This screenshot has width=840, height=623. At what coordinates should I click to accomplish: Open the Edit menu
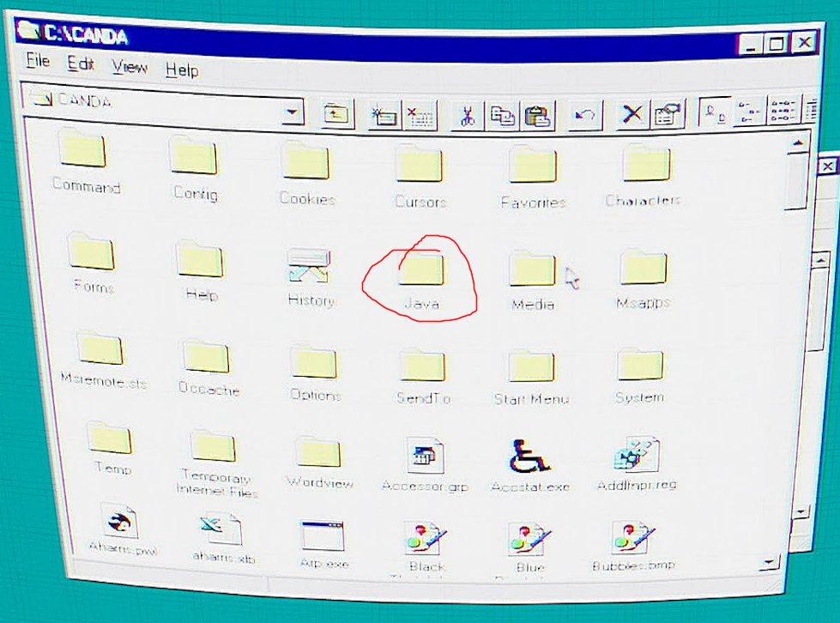81,64
